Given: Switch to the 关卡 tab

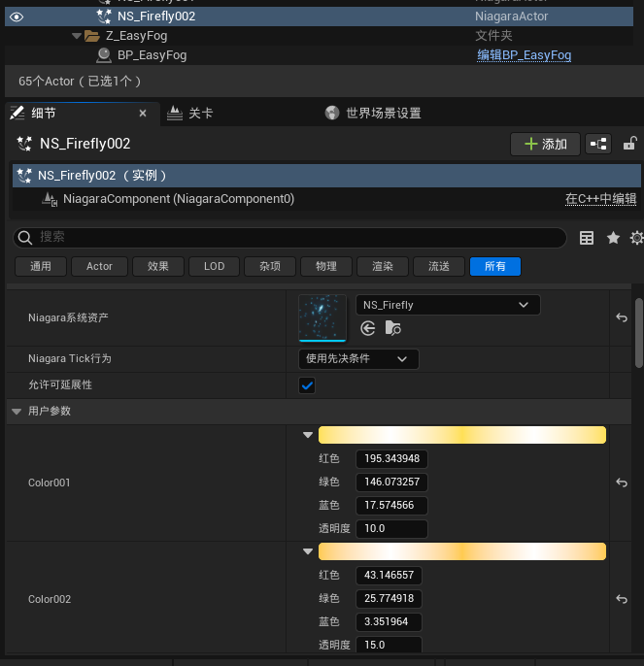Looking at the screenshot, I should pos(189,113).
